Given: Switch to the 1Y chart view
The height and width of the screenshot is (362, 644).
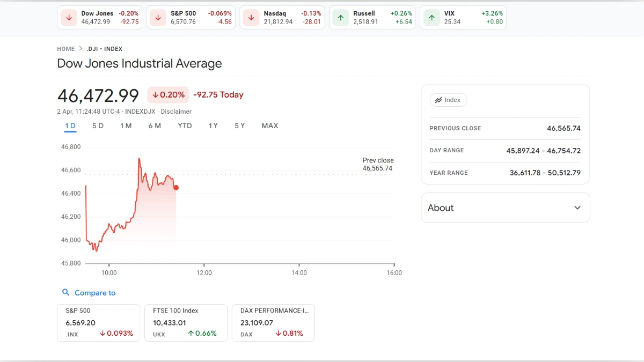Looking at the screenshot, I should coord(213,125).
